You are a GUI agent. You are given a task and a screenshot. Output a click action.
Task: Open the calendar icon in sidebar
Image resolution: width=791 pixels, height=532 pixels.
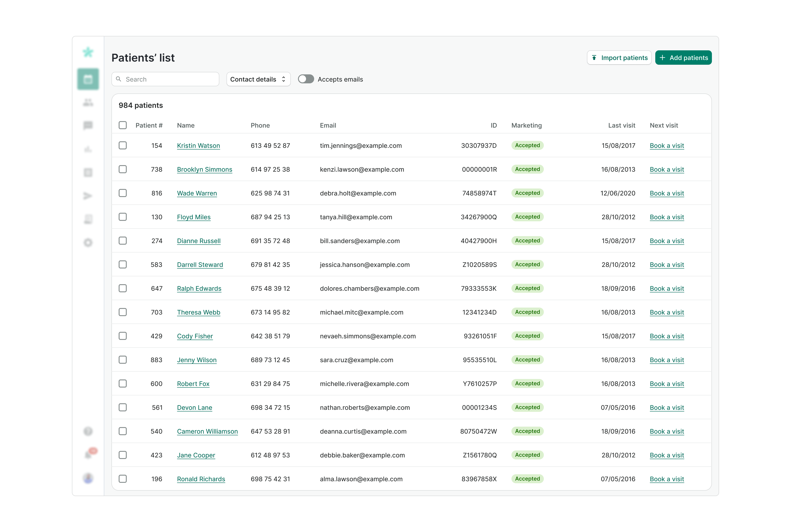click(x=88, y=79)
